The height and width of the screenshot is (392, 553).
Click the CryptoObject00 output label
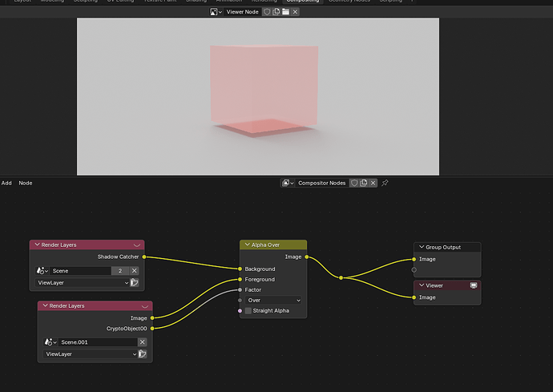point(127,329)
